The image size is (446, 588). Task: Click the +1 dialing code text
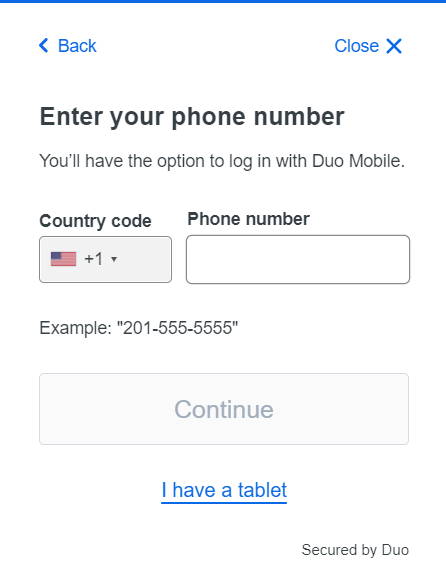(x=93, y=259)
